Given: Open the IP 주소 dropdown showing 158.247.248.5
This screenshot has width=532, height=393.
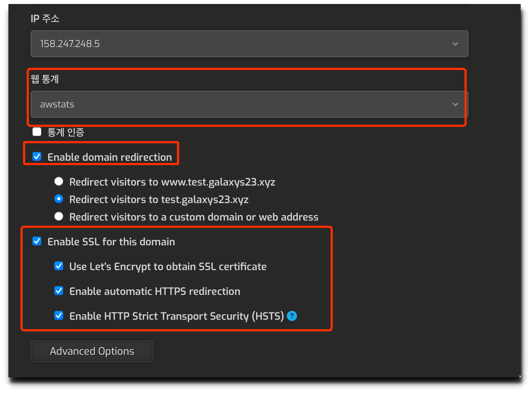Looking at the screenshot, I should tap(249, 44).
